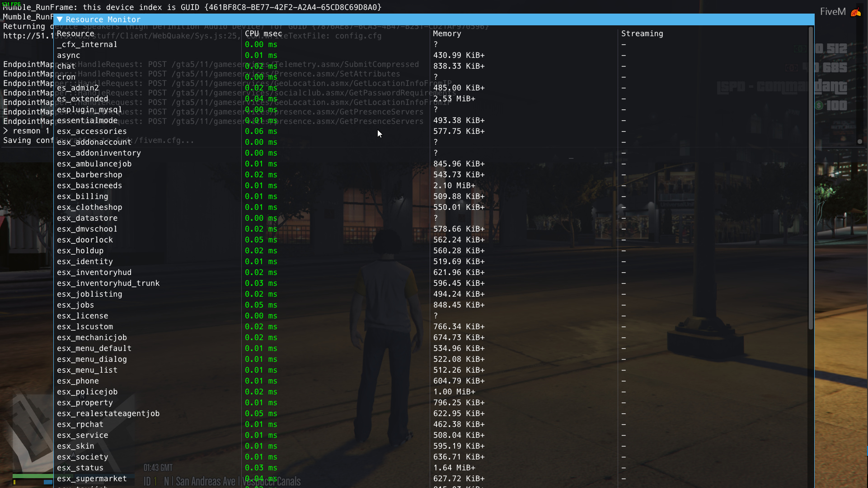Image resolution: width=868 pixels, height=488 pixels.
Task: Select the esx_identity resource row
Action: (432, 261)
